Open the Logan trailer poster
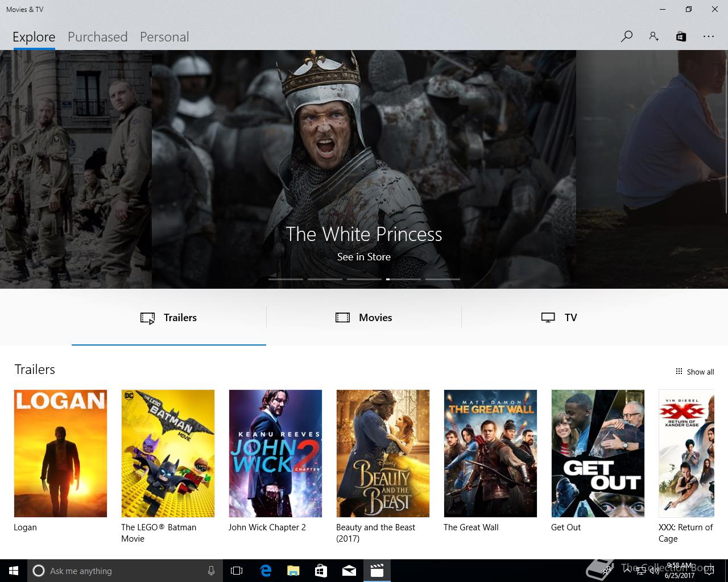 point(60,454)
